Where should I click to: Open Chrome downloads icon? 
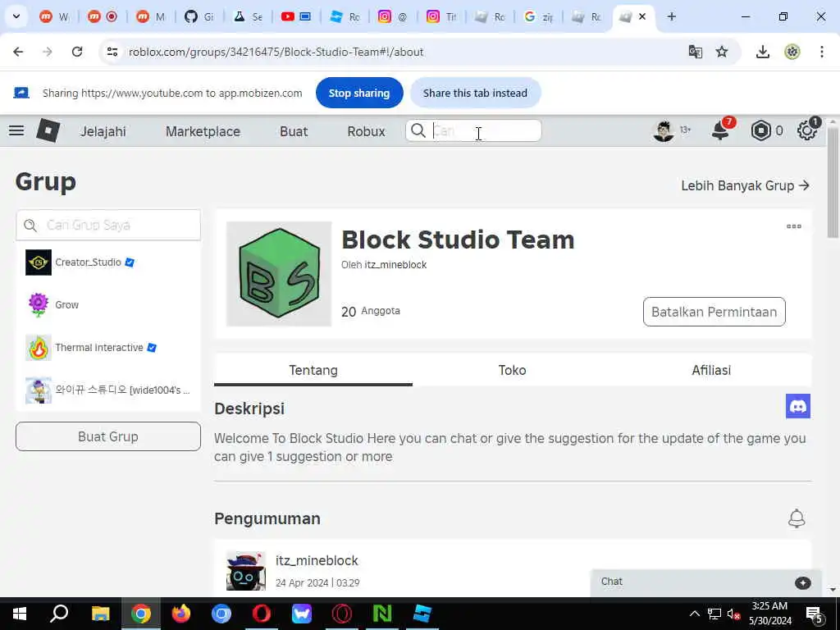pyautogui.click(x=763, y=52)
